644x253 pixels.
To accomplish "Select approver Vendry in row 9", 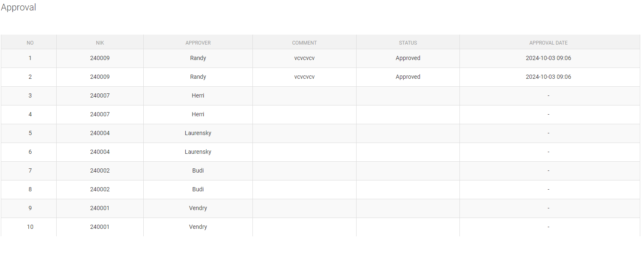I will coord(198,208).
